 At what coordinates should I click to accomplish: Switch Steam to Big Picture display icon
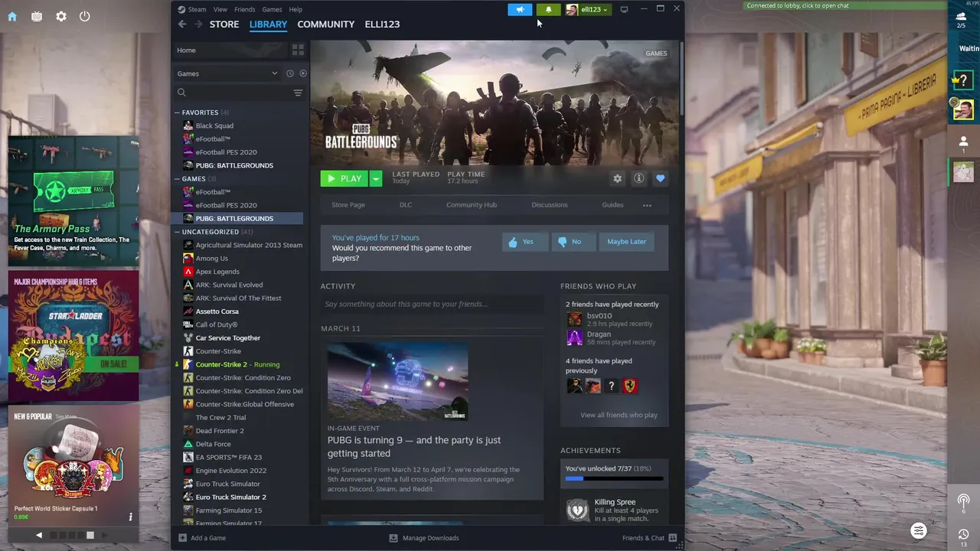click(624, 9)
